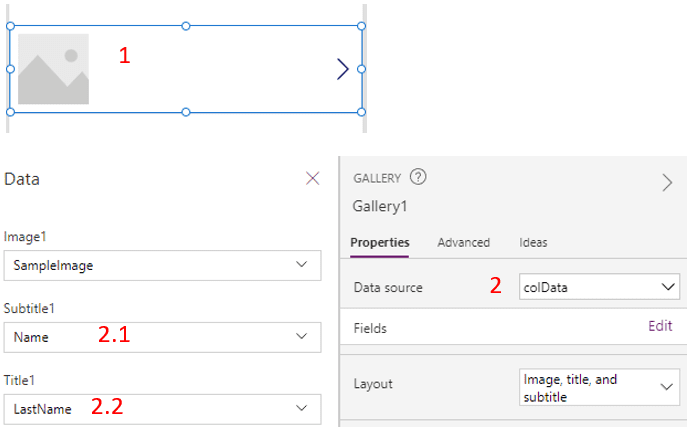The height and width of the screenshot is (432, 697).
Task: Click the bottom-right corner resize handle
Action: pyautogui.click(x=361, y=112)
